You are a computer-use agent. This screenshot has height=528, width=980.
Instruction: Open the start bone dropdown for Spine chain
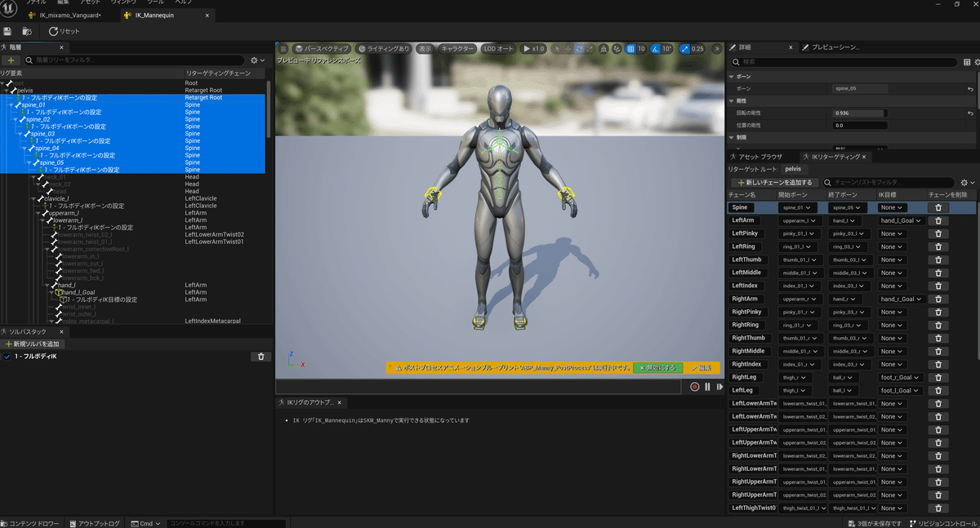[799, 208]
